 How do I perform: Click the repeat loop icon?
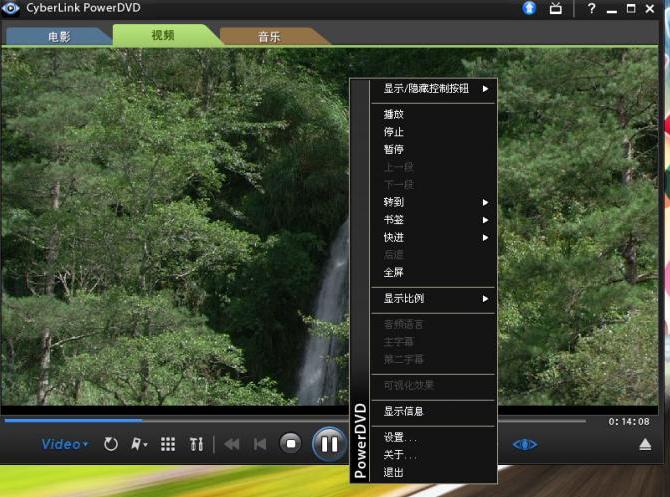(111, 444)
